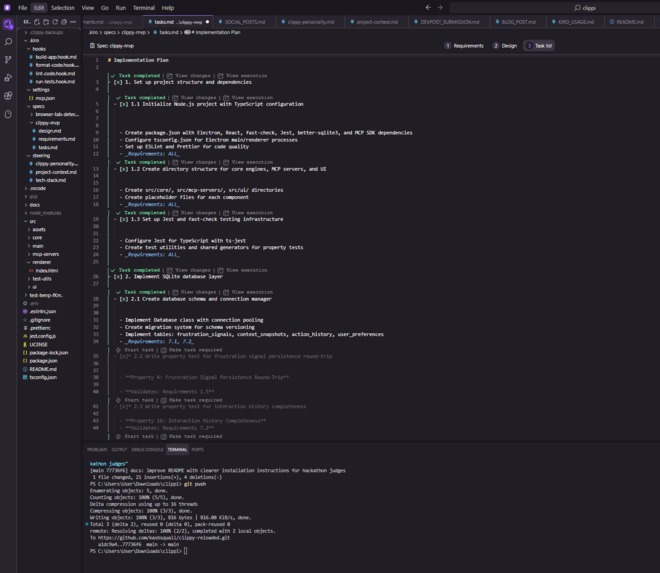Click the [x] checkbox of task 2.1
The image size is (660, 573).
(x=124, y=299)
